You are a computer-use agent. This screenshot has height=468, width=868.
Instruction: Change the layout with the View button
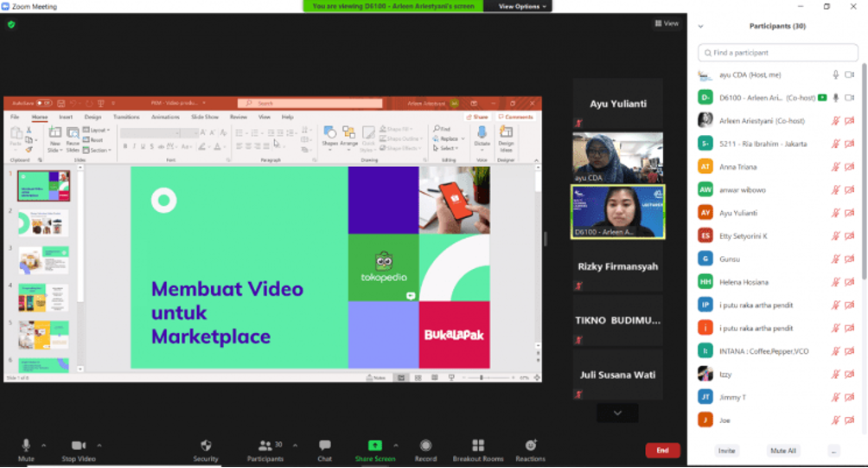pyautogui.click(x=667, y=23)
